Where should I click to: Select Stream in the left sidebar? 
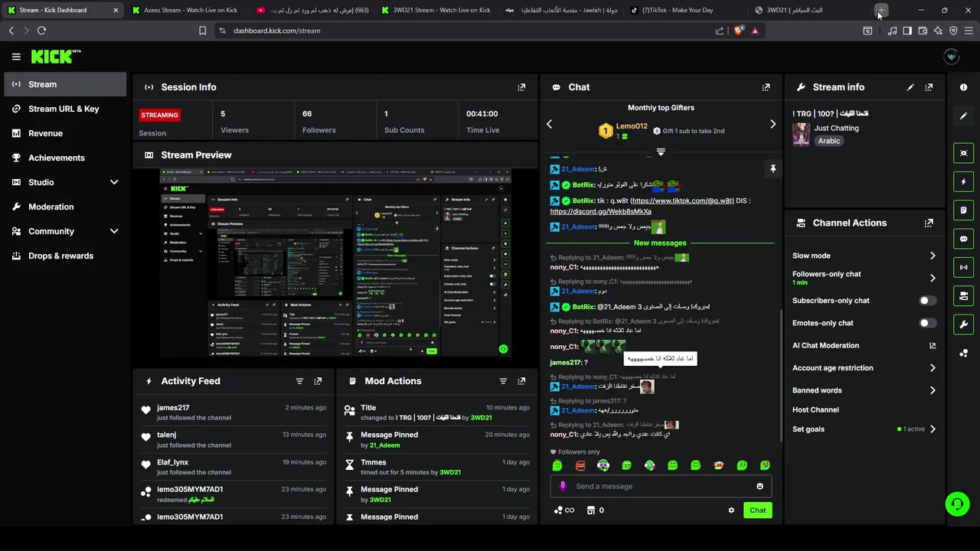coord(65,84)
